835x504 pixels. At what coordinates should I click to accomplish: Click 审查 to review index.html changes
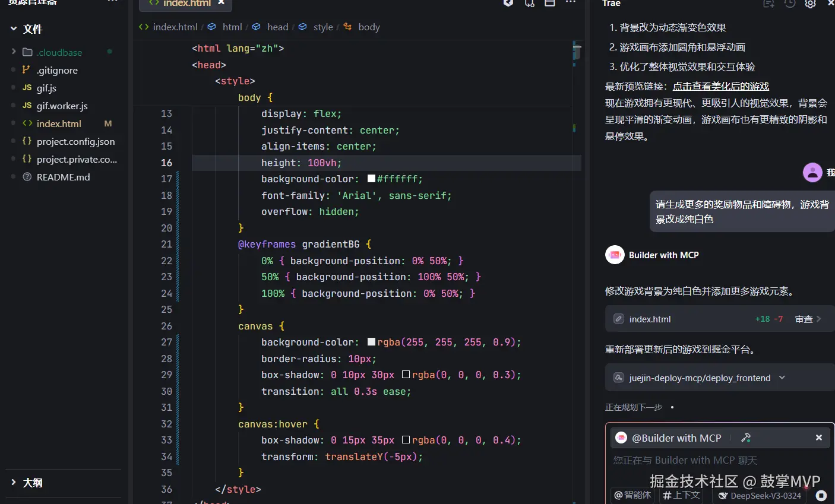tap(808, 319)
